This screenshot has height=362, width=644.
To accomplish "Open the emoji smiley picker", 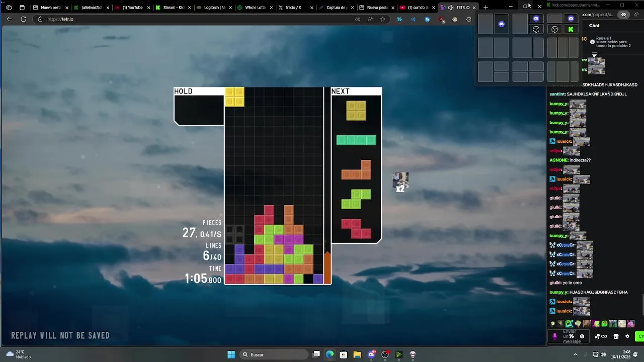I will 582,337.
